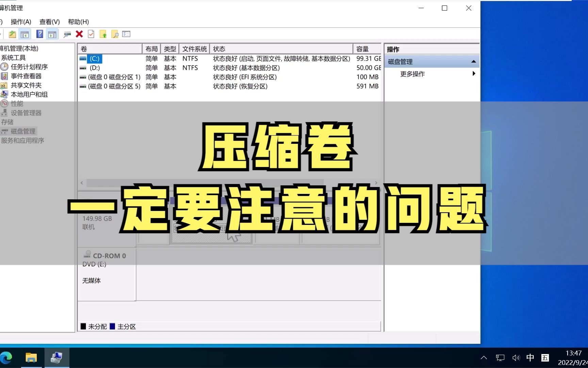Click the 中 input language indicator

pos(530,357)
